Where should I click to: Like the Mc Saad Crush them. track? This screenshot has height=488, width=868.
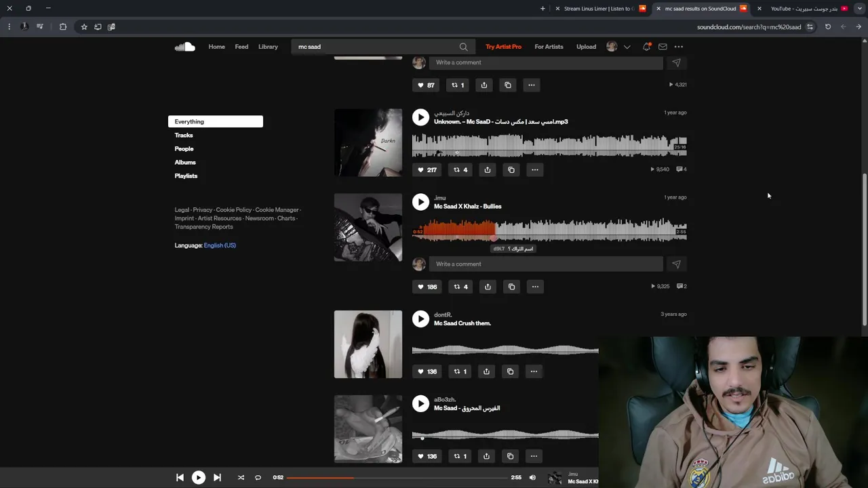click(427, 371)
